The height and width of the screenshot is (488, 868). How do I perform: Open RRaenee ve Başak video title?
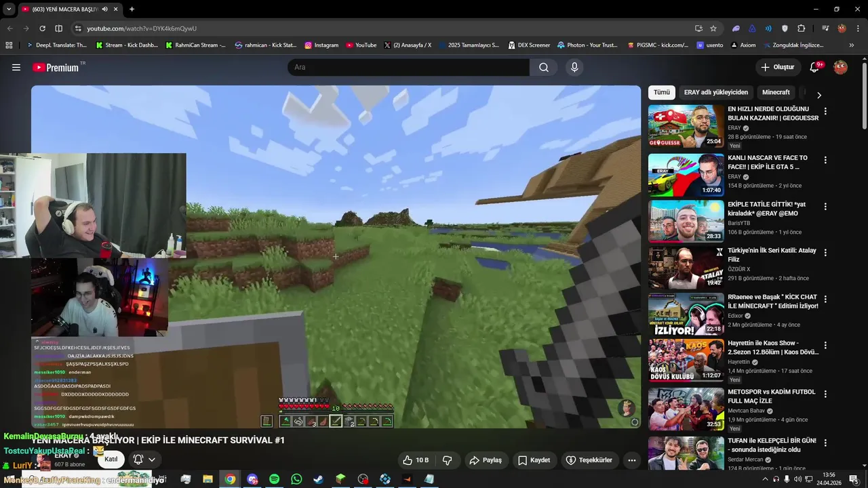tap(773, 302)
